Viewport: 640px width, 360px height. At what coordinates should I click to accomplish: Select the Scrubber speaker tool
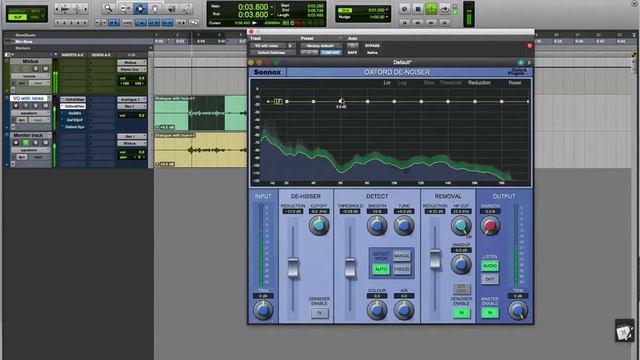tap(171, 8)
